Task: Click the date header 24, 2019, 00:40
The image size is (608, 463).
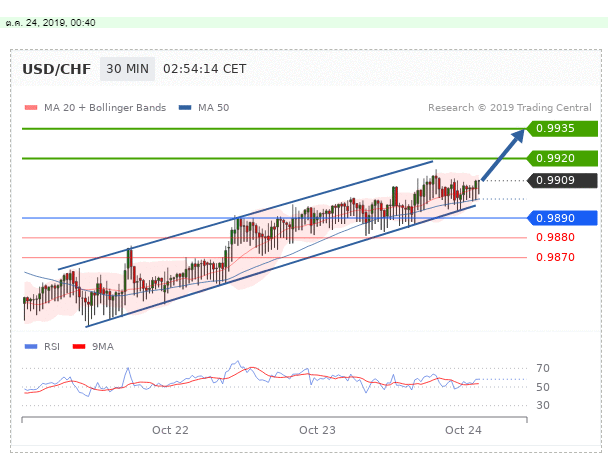Action: [50, 22]
